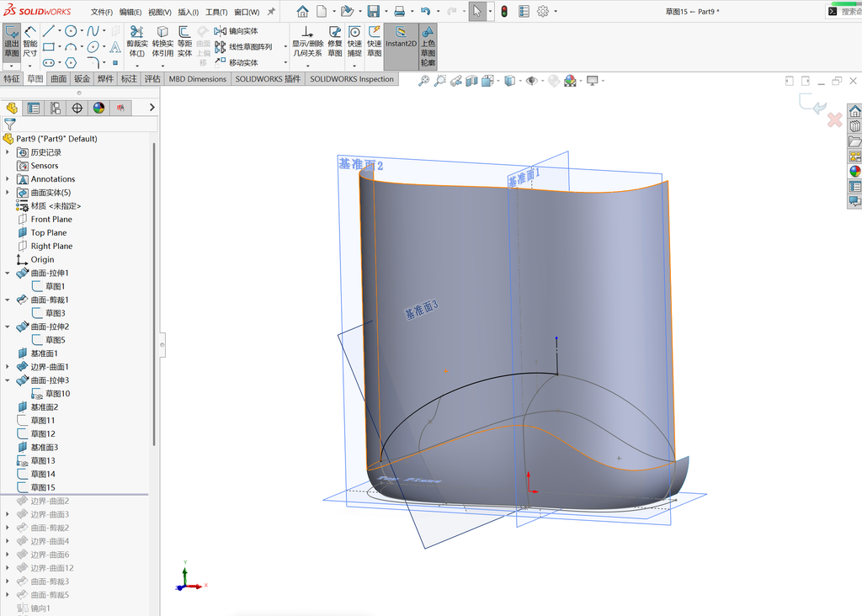
Task: Select the Circle sketch tool
Action: point(71,31)
